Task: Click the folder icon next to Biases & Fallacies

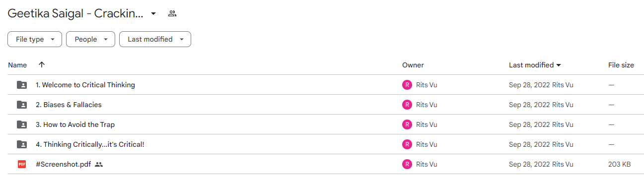Action: click(x=22, y=105)
